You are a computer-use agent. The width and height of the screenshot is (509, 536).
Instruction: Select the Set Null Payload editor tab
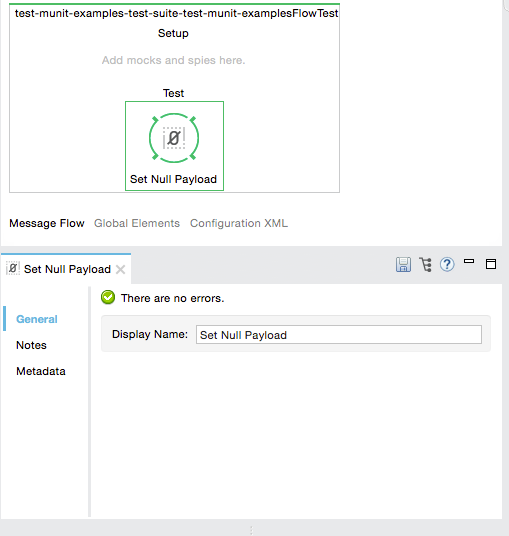(x=66, y=269)
